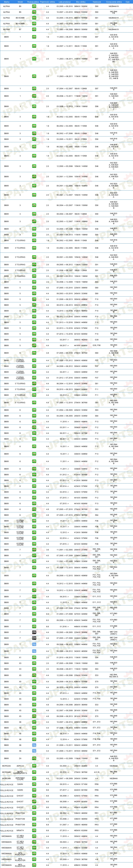Select body code RR2 in PHANTOM row

coord(97,819)
